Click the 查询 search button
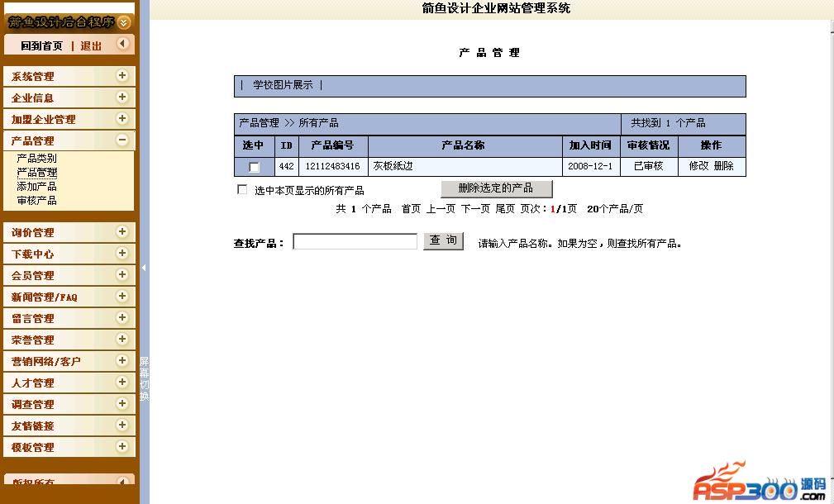The image size is (834, 504). tap(444, 240)
